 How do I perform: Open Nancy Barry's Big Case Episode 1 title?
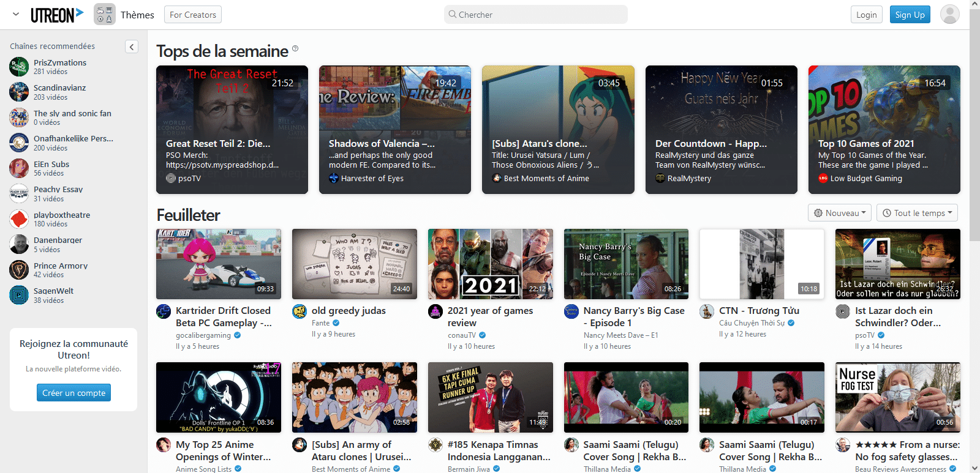(x=634, y=317)
